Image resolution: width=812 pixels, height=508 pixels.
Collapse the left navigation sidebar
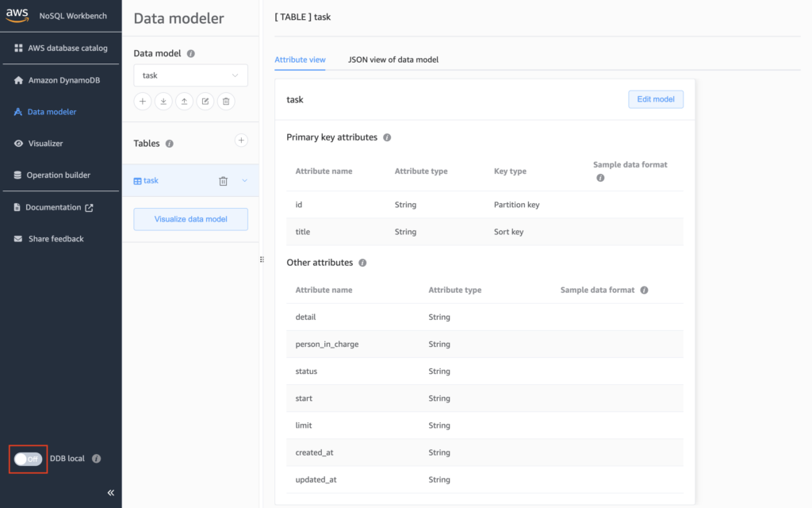coord(110,492)
